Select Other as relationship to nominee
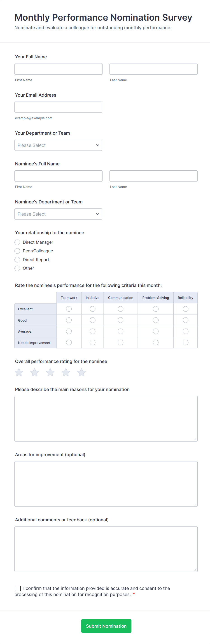 17,268
